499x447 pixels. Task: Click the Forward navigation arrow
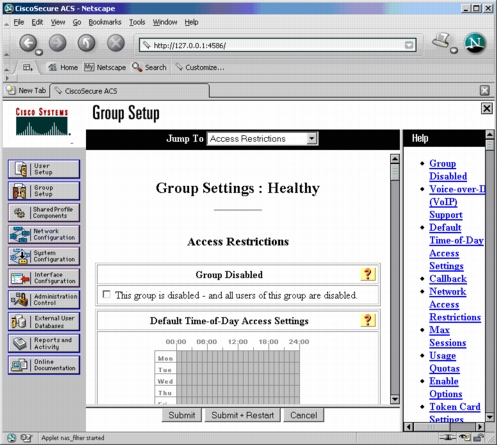[57, 43]
